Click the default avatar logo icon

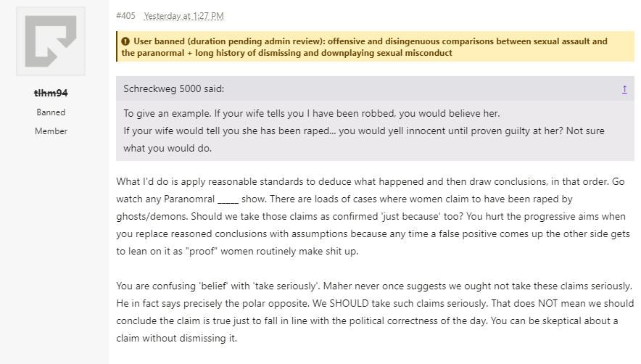[55, 42]
